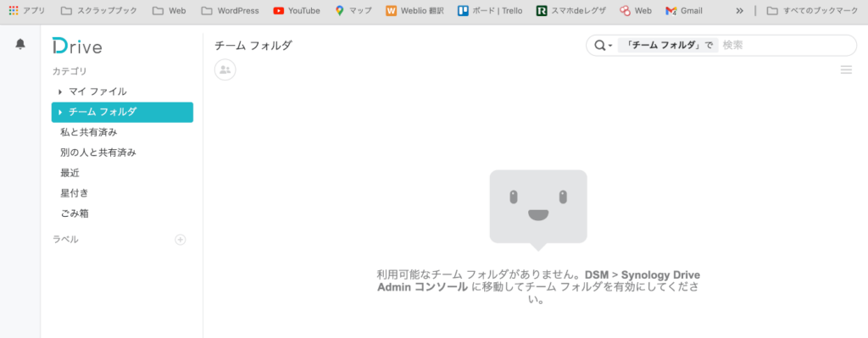The width and height of the screenshot is (868, 338).
Task: Add a new label with plus icon
Action: click(181, 240)
